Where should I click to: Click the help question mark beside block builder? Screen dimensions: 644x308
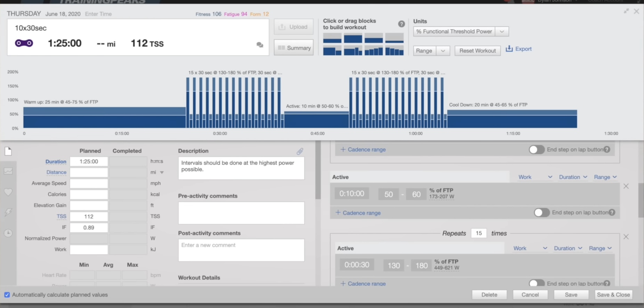[x=401, y=24]
